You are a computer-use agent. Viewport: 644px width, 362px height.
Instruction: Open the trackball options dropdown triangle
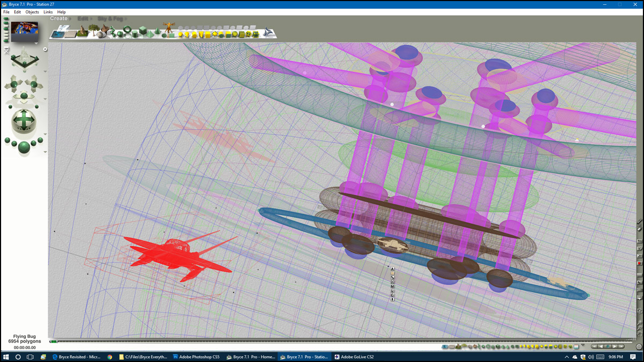[45, 135]
